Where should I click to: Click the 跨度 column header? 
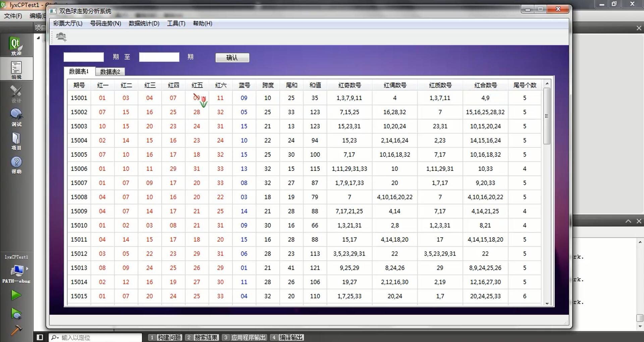268,85
